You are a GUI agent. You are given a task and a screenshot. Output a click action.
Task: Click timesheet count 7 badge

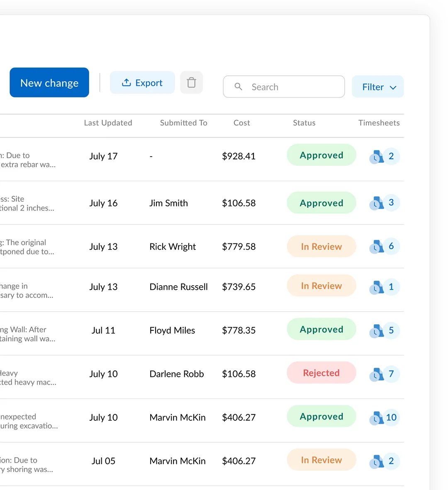(391, 374)
